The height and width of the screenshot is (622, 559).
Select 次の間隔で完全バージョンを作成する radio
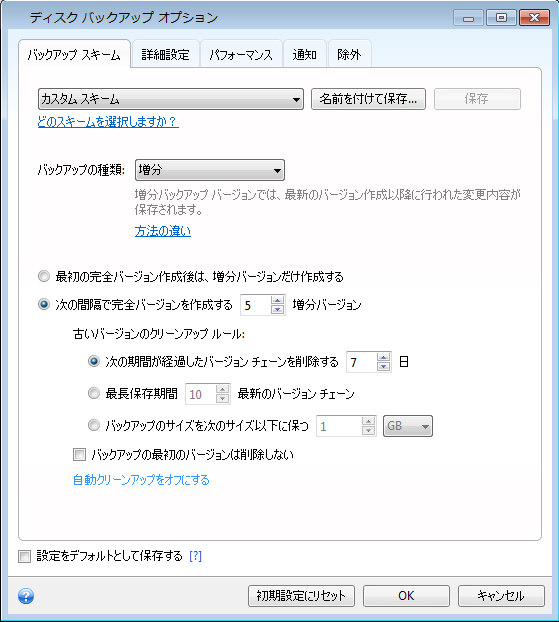(x=44, y=305)
